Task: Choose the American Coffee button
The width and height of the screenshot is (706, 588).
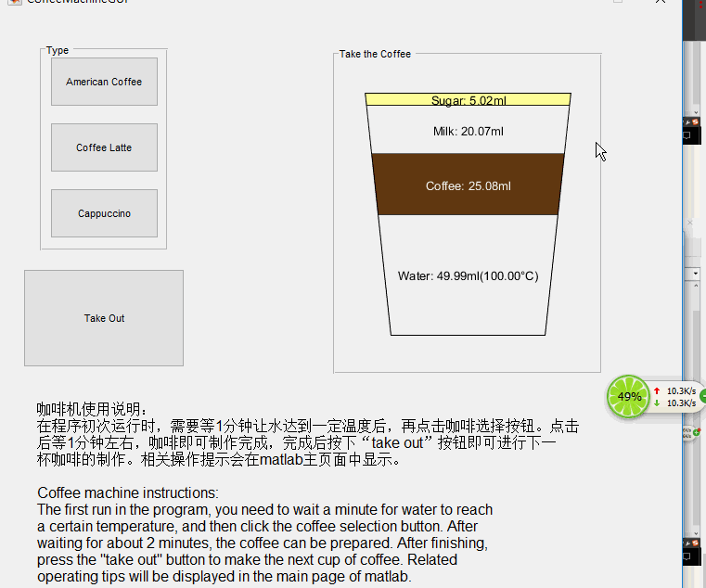Action: (104, 82)
